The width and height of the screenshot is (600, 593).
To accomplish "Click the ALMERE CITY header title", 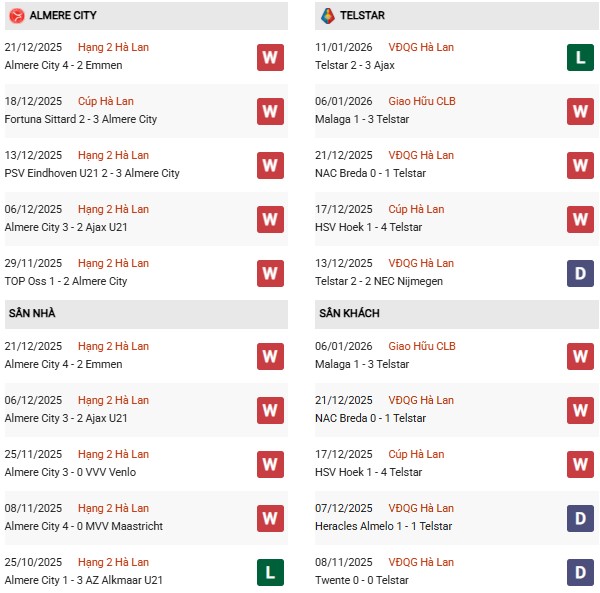I will [64, 16].
